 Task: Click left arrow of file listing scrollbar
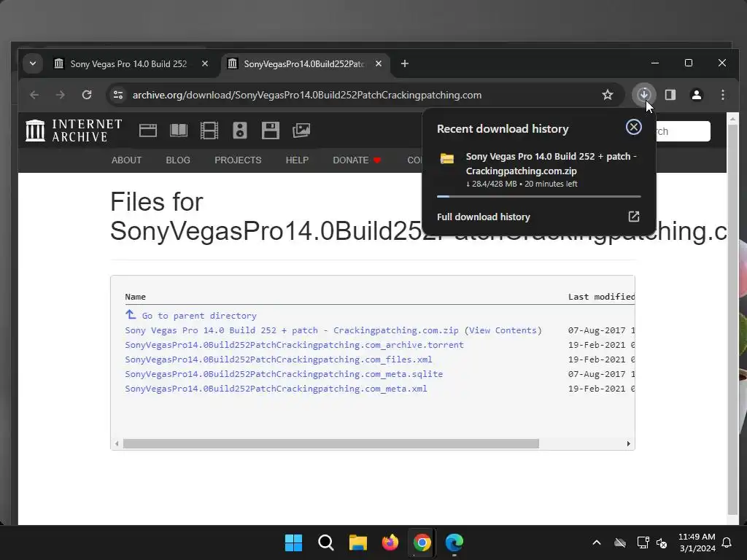coord(117,443)
